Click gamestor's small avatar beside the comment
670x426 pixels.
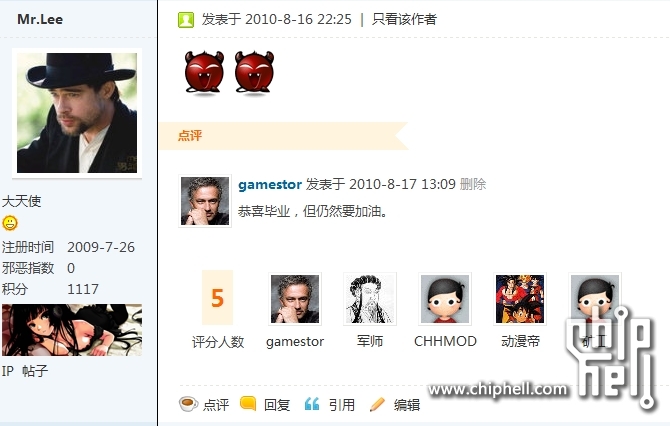[x=205, y=201]
